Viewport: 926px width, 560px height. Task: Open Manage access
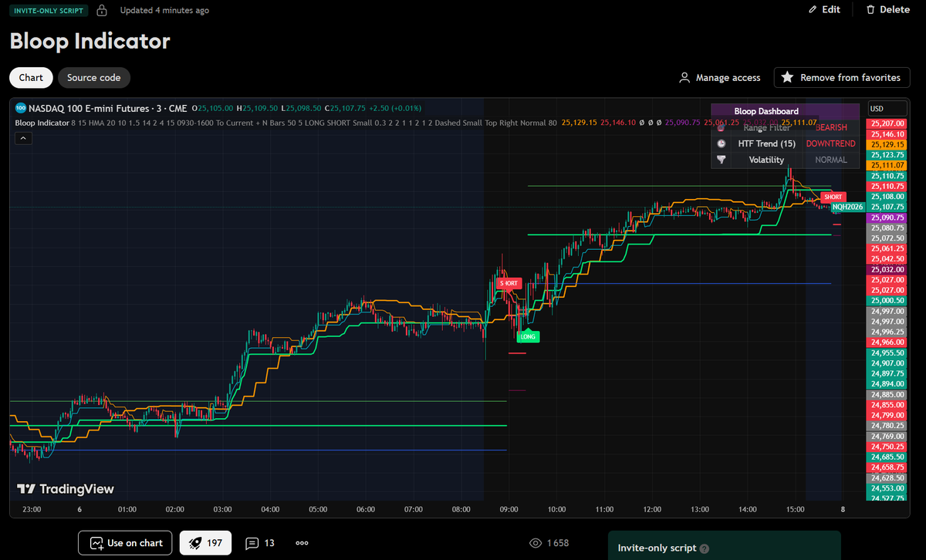720,78
